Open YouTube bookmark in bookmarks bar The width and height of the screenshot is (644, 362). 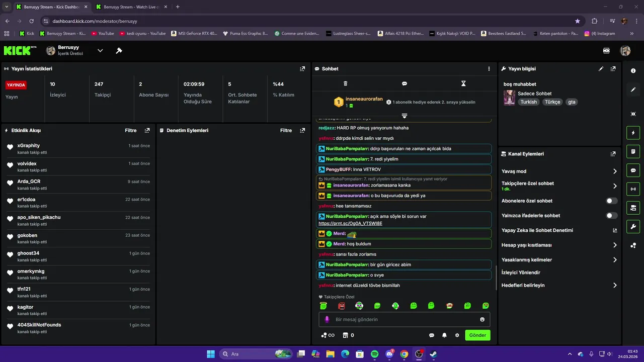click(x=103, y=34)
